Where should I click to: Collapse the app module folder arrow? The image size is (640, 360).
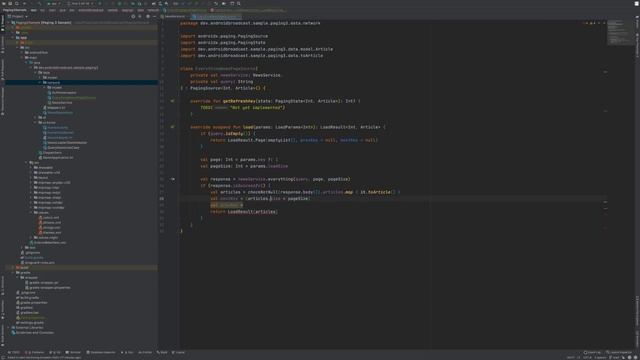pos(13,38)
